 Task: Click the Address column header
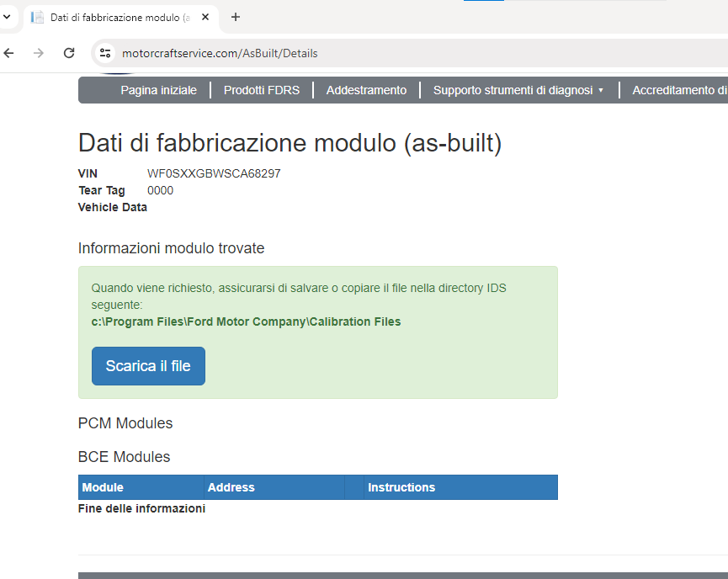231,487
